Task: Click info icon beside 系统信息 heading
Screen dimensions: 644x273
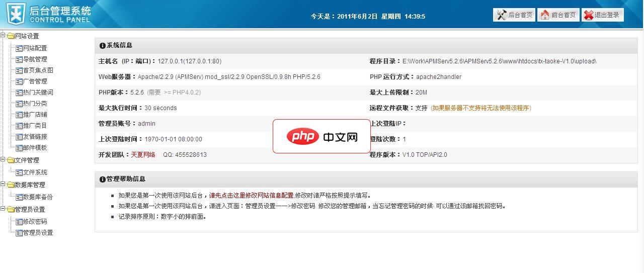Action: [x=103, y=45]
